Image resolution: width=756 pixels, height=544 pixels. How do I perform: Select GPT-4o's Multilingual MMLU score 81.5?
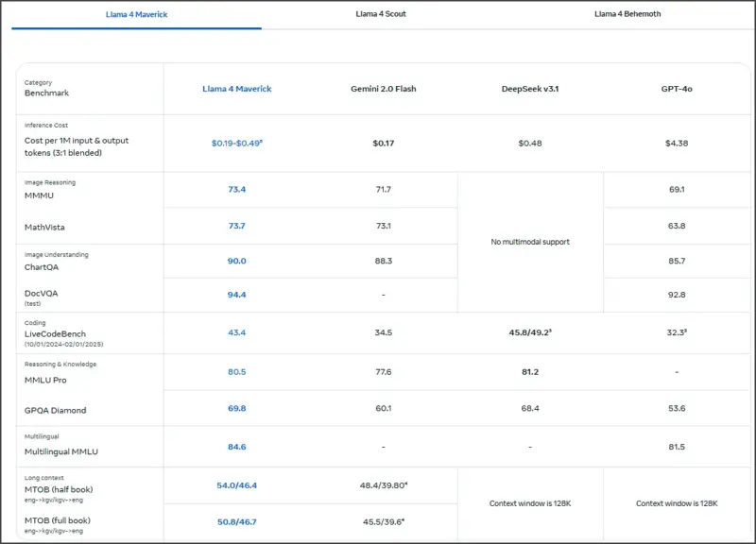(x=677, y=447)
